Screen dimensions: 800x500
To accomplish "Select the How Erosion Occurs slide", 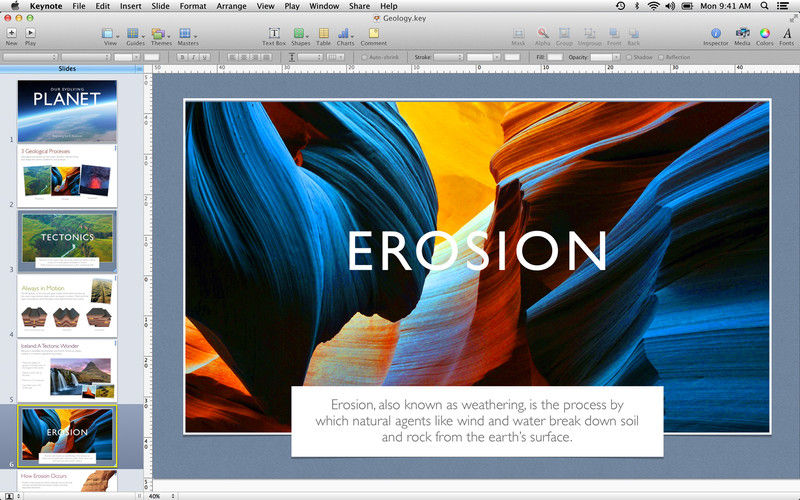I will (67, 481).
